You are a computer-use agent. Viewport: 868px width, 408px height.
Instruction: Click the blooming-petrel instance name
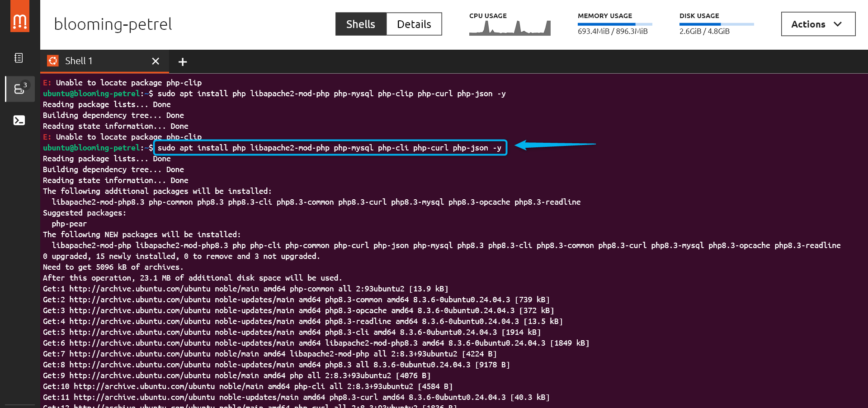click(x=113, y=24)
